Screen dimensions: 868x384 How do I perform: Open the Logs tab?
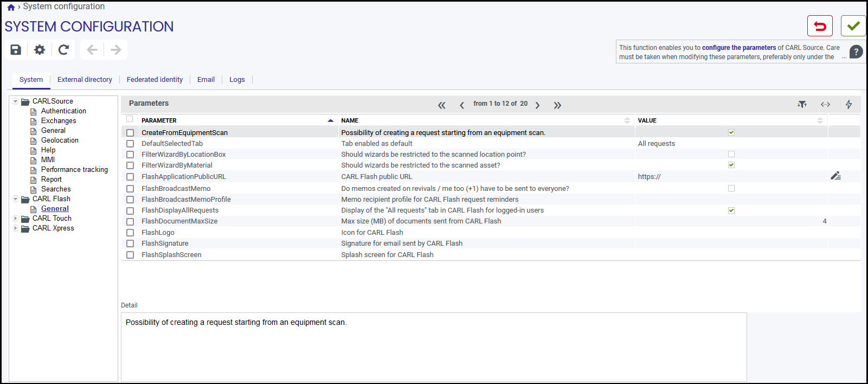point(237,79)
